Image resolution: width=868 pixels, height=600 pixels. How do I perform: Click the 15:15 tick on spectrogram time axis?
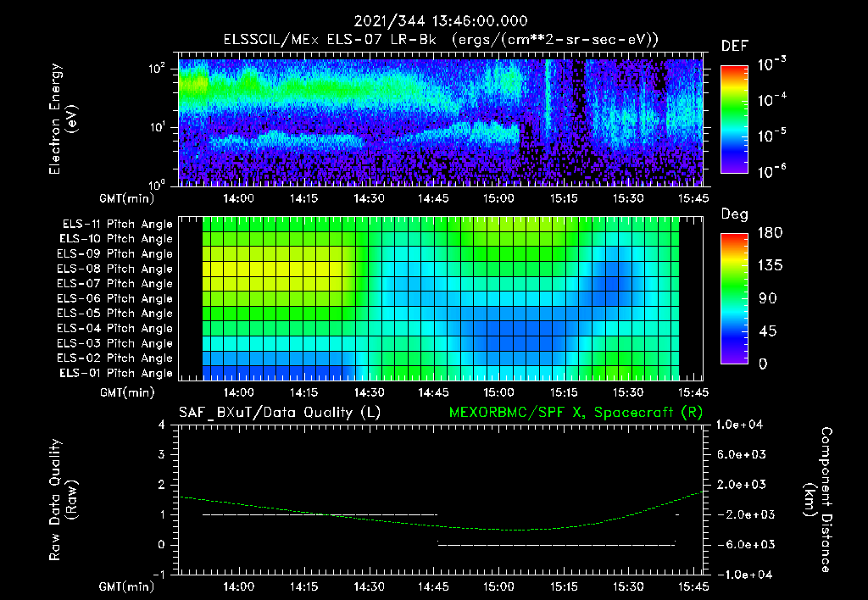[x=564, y=198]
